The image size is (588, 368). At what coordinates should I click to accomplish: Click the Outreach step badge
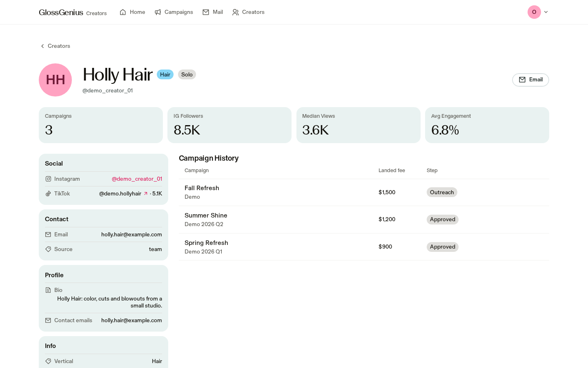coord(442,193)
